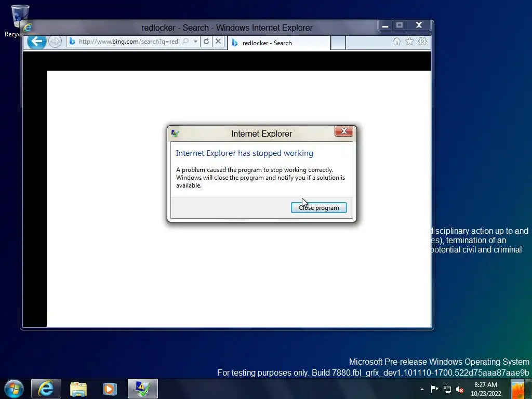This screenshot has width=532, height=399.
Task: Select the redlocker - Search tab
Action: (279, 43)
